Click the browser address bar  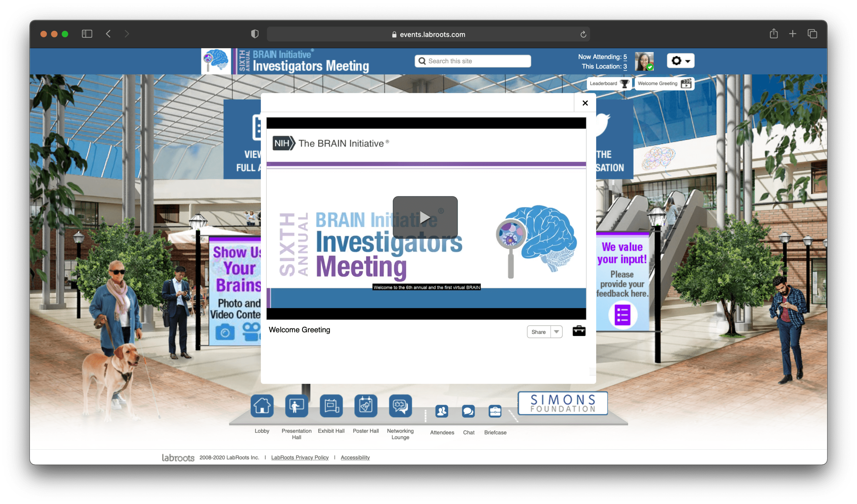point(428,34)
